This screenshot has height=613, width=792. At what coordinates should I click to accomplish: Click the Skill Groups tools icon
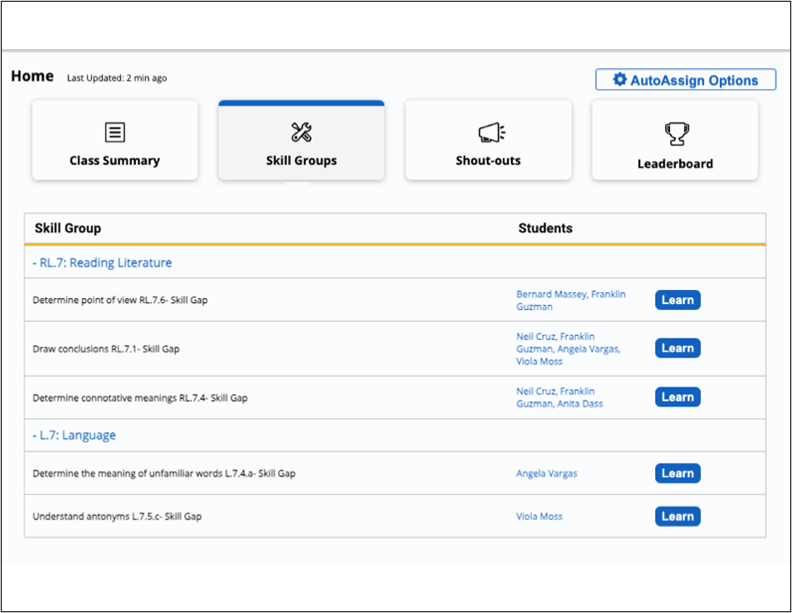[x=302, y=132]
